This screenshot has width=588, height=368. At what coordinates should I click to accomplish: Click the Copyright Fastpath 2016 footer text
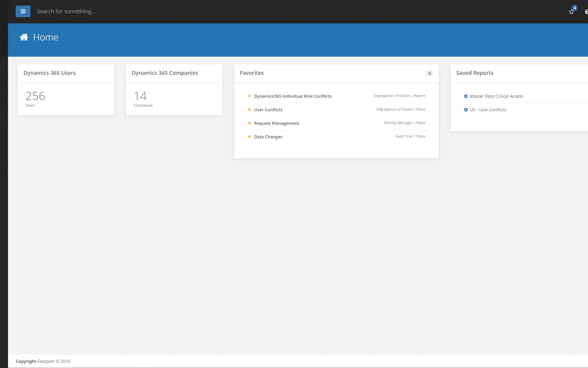pos(43,361)
